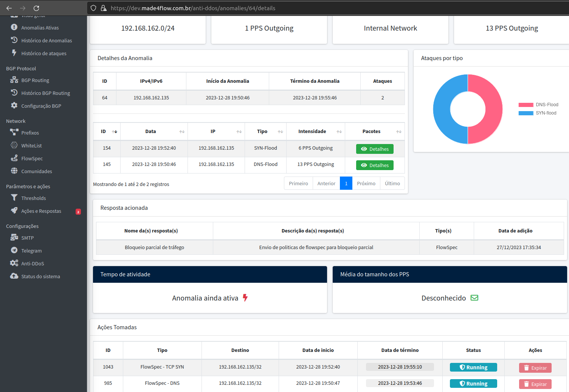Expirar the FlowSpec - DNS action 985

pos(535,384)
